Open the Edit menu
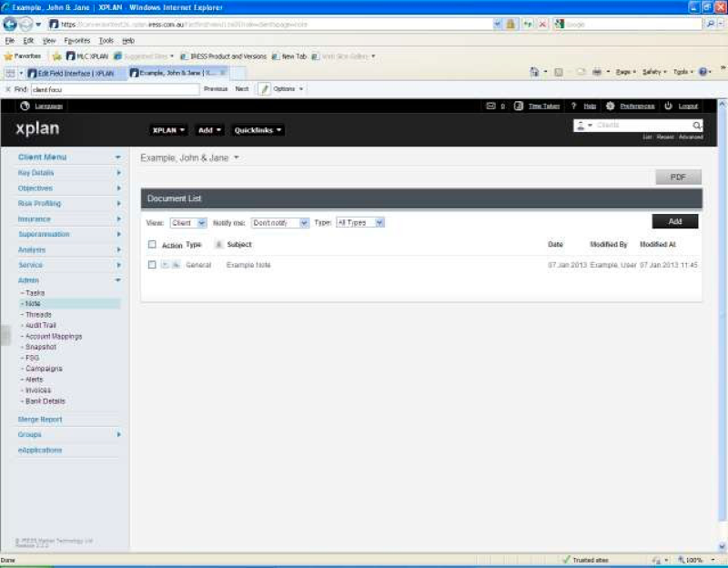Viewport: 728px width, 568px height. point(28,41)
